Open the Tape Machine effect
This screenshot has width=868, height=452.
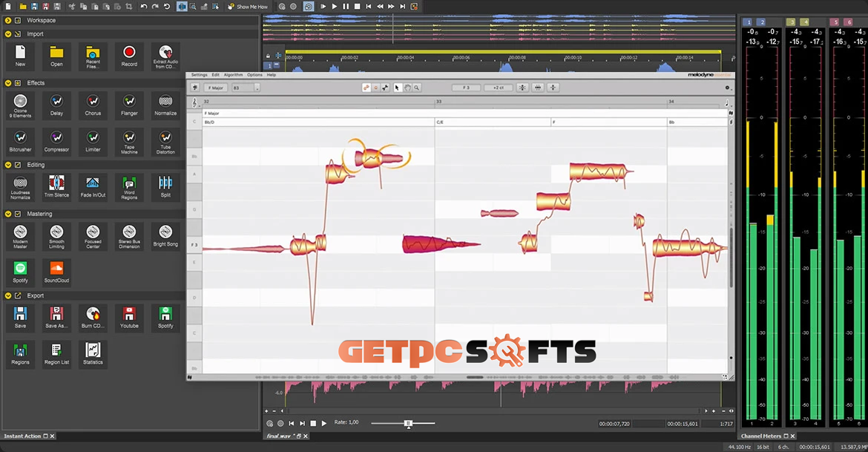(x=129, y=142)
